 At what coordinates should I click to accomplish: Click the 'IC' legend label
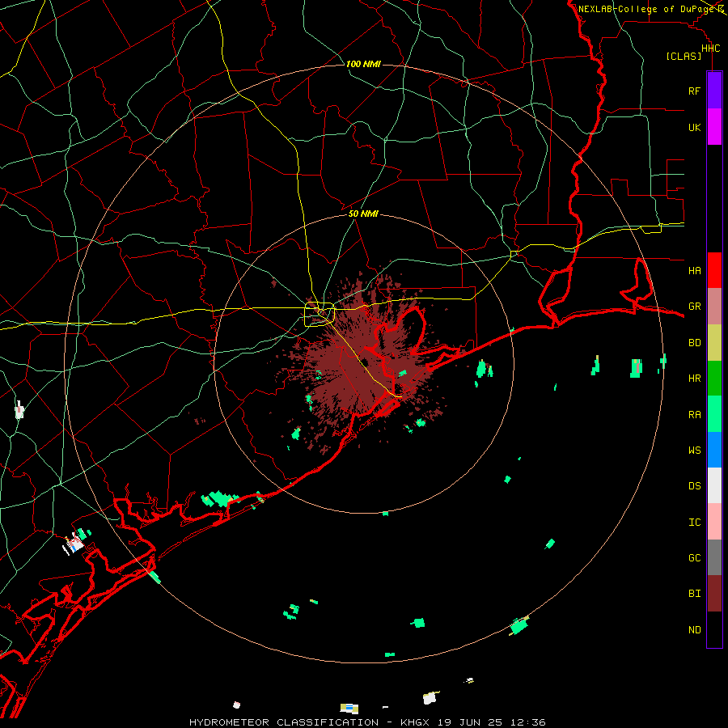[694, 523]
